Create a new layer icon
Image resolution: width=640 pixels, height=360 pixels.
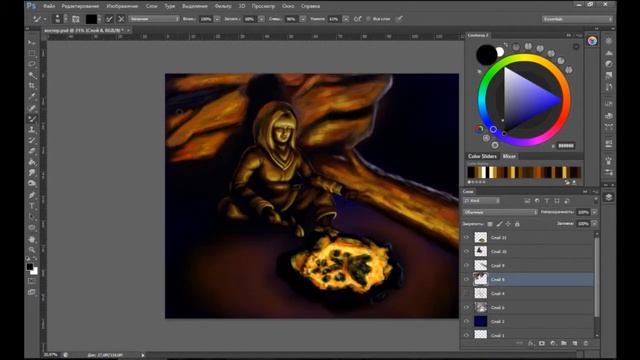575,343
